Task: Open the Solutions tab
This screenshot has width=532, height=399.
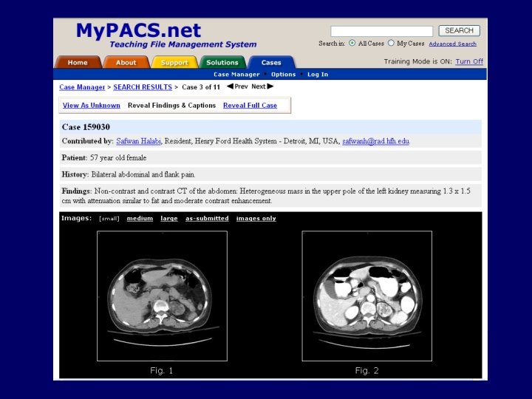Action: 222,62
